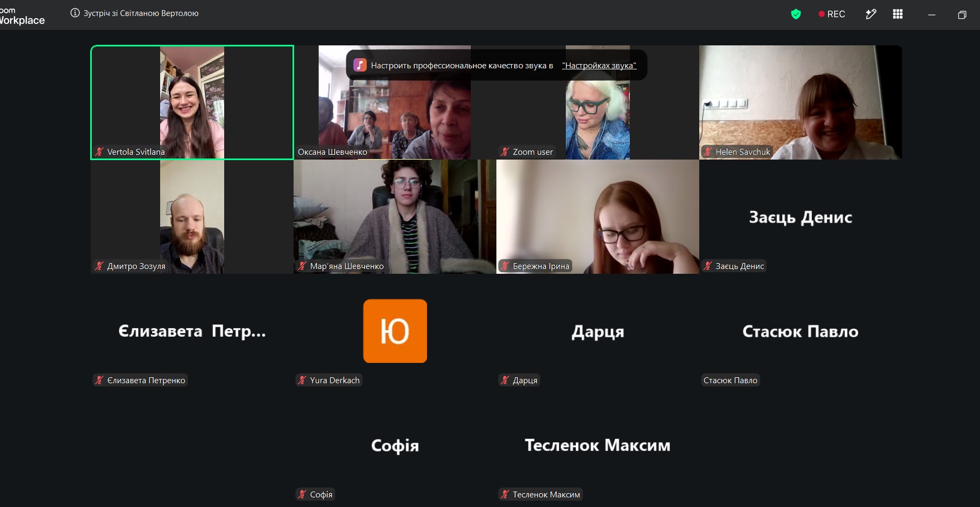Click the Оксана Шевченко name label

click(333, 152)
